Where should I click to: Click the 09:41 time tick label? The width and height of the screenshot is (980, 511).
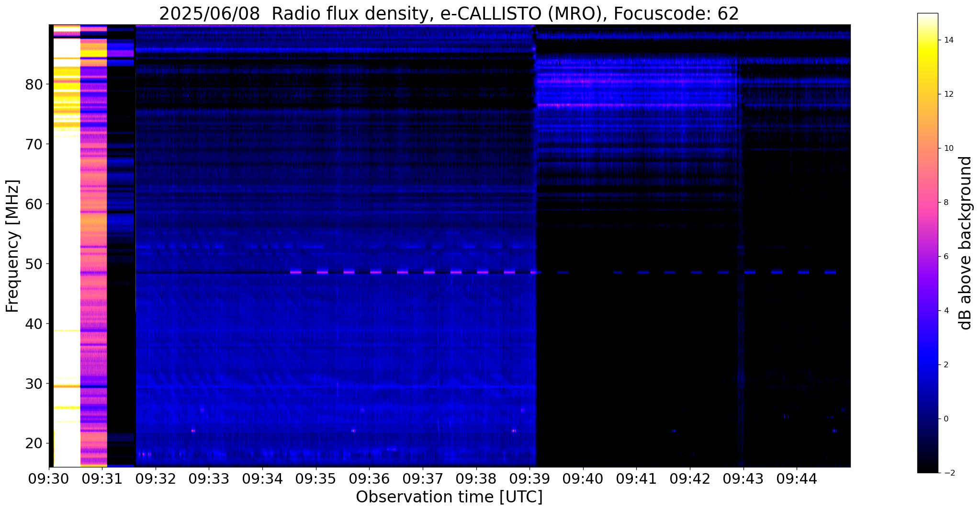[636, 478]
